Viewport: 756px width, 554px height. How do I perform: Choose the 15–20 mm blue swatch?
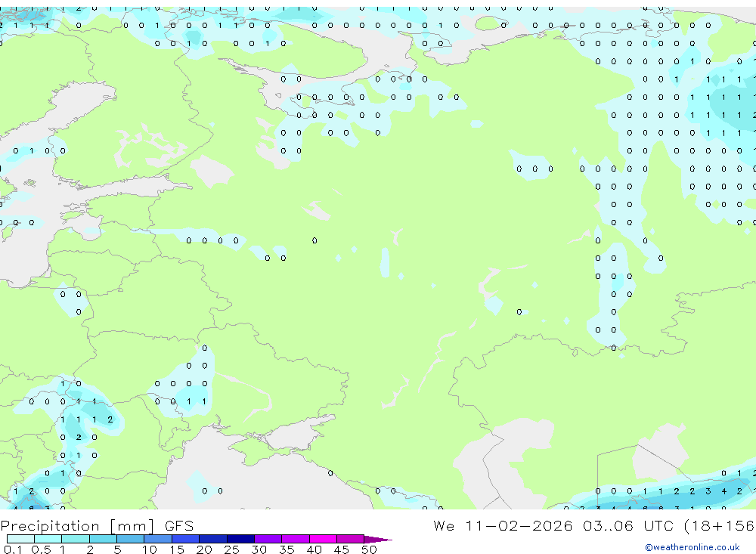pyautogui.click(x=185, y=539)
